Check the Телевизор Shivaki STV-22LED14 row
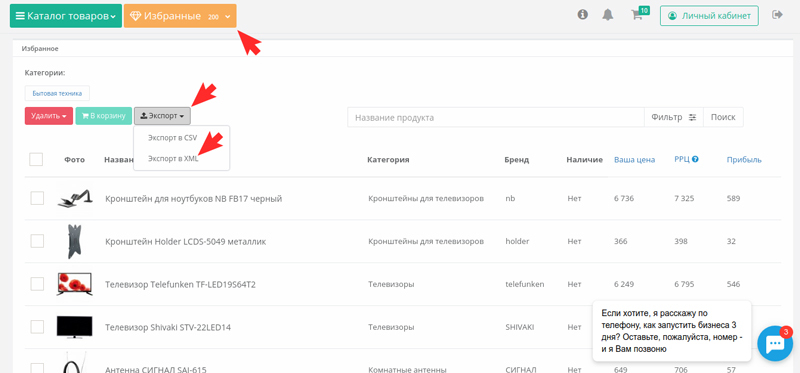 point(37,327)
